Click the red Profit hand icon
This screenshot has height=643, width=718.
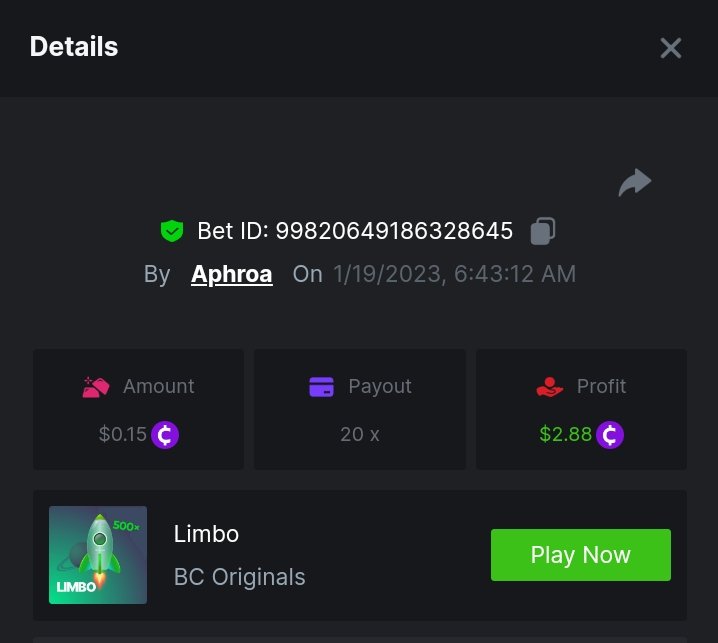550,387
